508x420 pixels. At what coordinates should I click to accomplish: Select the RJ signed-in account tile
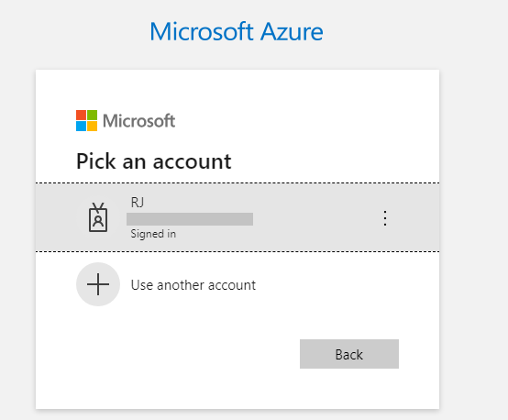coord(237,217)
